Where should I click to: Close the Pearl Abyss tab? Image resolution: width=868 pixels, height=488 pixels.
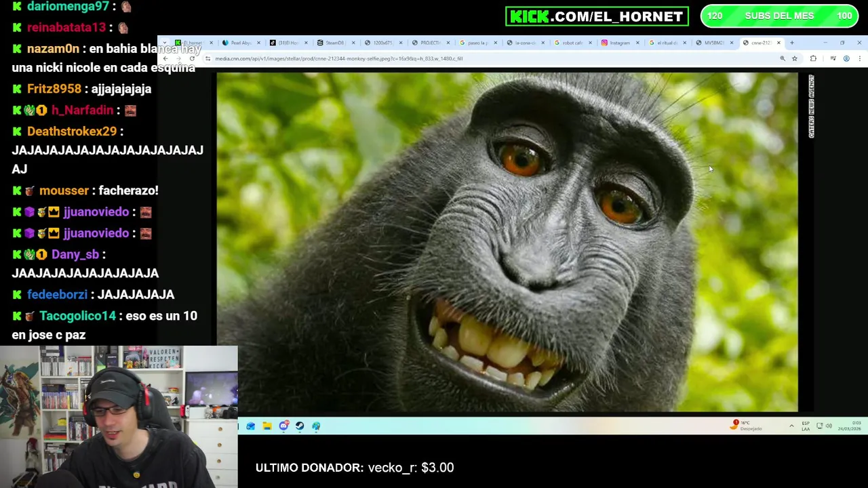click(258, 43)
